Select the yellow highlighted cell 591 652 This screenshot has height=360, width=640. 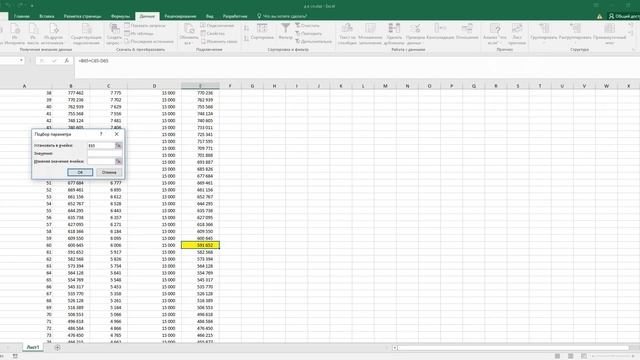point(200,245)
